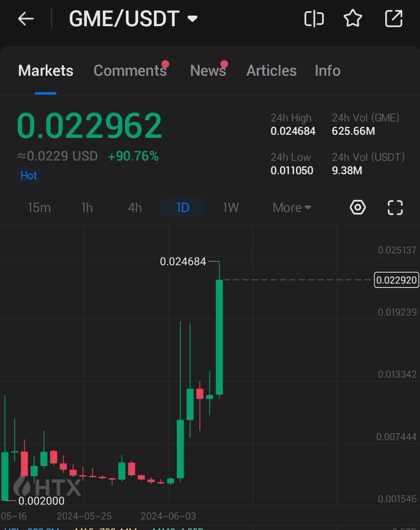The width and height of the screenshot is (420, 530).
Task: Go back with the left arrow icon
Action: point(26,19)
